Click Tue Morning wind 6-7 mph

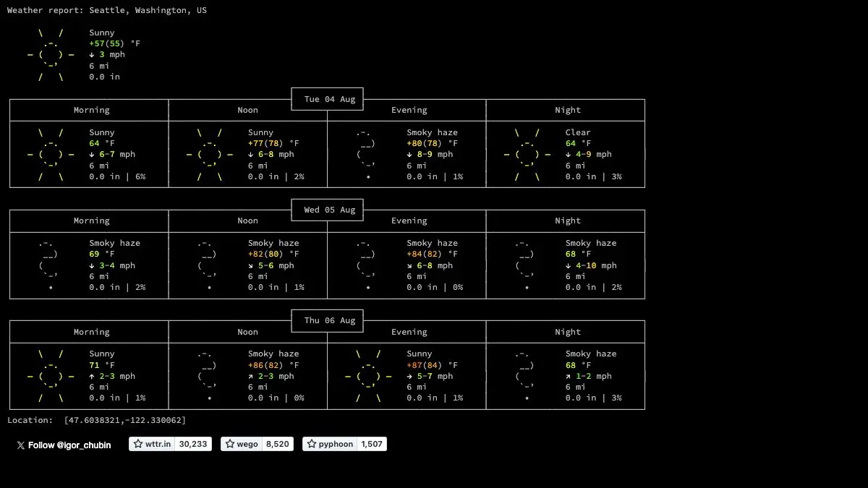112,155
